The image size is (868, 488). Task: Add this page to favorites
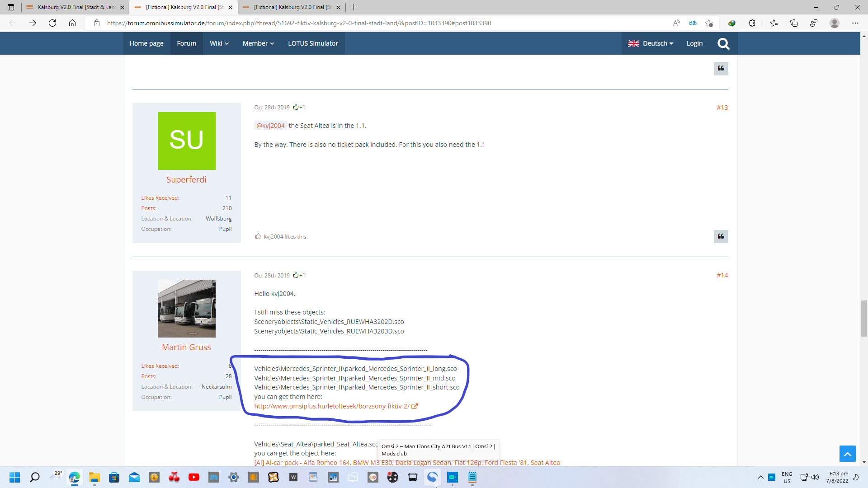coord(709,23)
